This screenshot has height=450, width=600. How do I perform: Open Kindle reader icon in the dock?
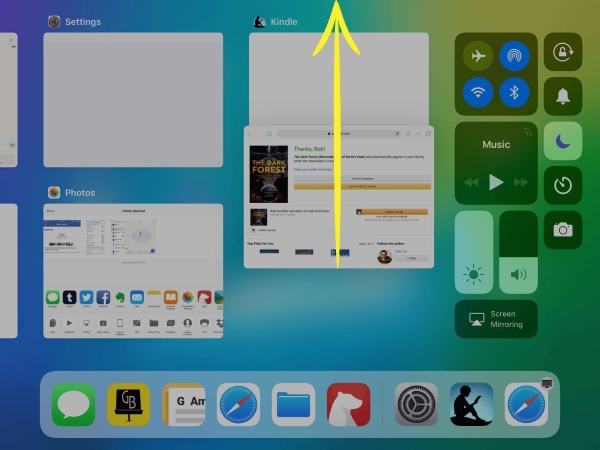pyautogui.click(x=471, y=404)
